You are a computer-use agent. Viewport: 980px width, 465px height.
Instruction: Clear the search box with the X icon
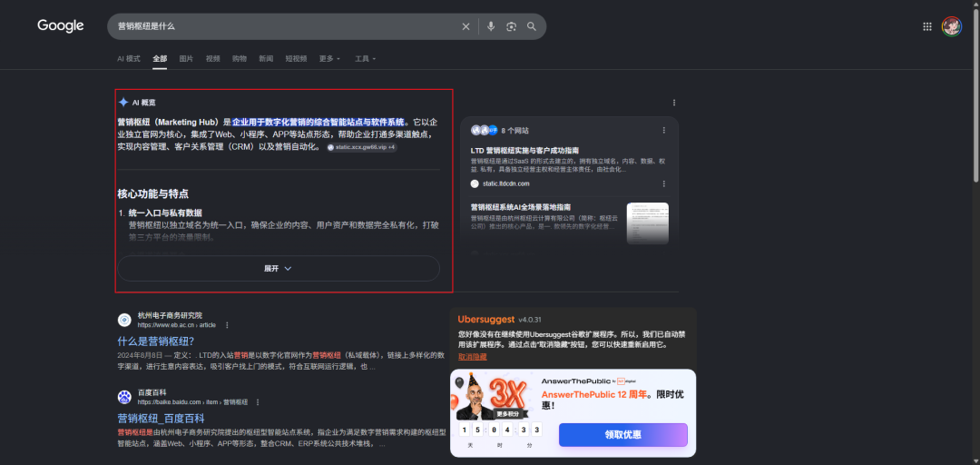click(465, 26)
